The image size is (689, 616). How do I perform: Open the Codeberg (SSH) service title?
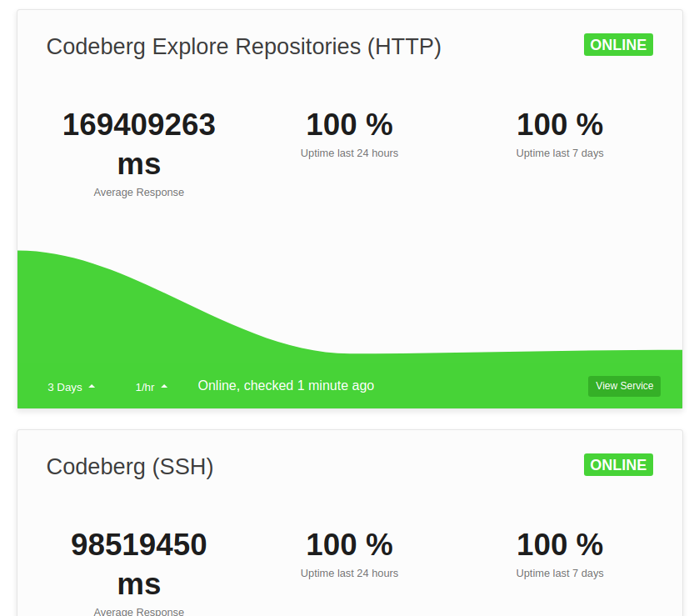tap(131, 467)
